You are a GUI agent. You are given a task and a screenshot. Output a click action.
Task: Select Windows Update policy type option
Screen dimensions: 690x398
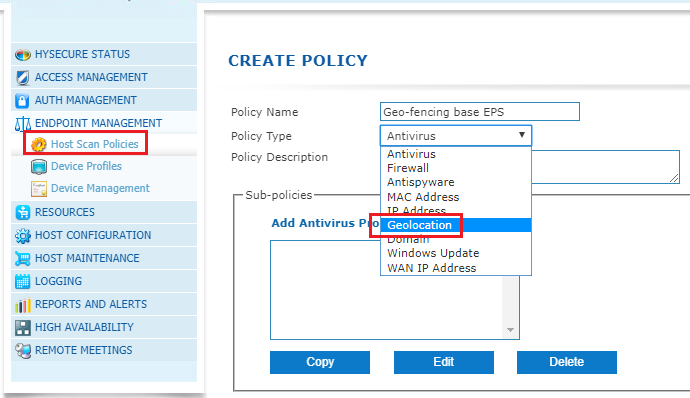[x=456, y=253]
